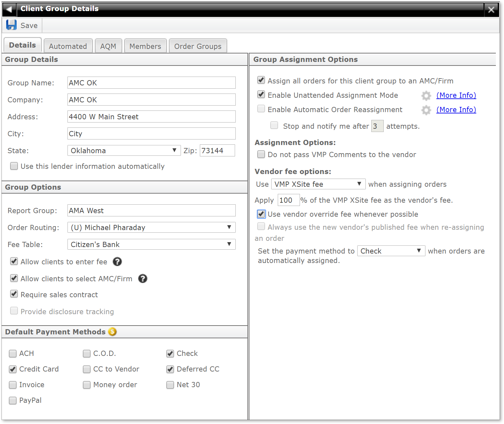This screenshot has height=424, width=504.
Task: Uncheck the Credit Card payment method
Action: [x=13, y=369]
